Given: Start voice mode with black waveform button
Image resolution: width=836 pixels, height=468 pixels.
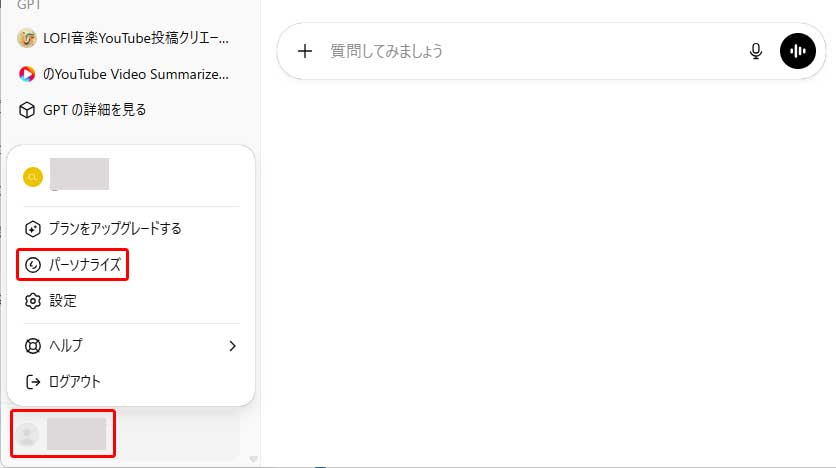Looking at the screenshot, I should [798, 51].
